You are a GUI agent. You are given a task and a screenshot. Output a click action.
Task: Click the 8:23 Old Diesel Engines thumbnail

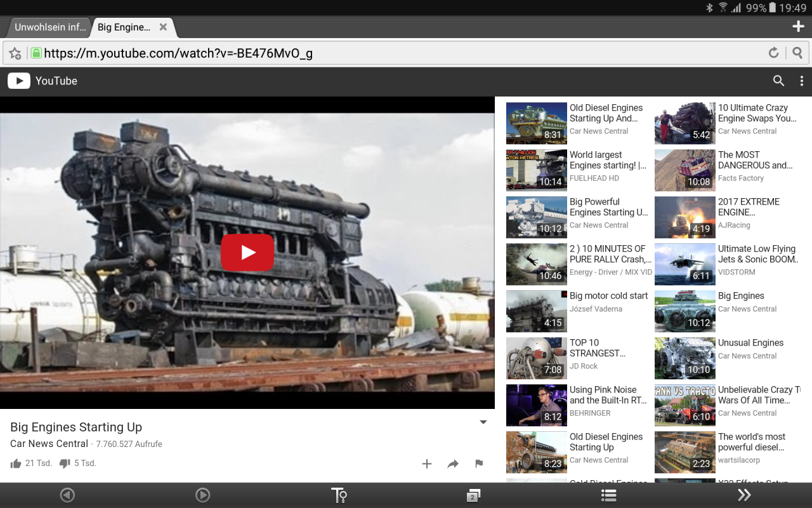[x=536, y=452]
